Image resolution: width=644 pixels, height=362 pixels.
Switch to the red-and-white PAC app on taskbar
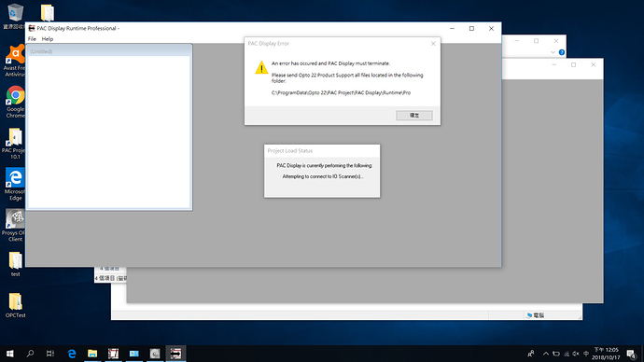[113, 354]
